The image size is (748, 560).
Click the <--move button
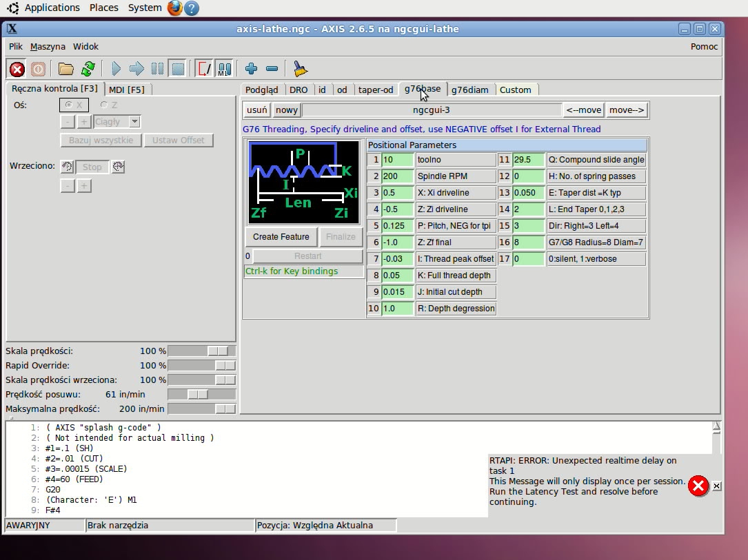[583, 110]
